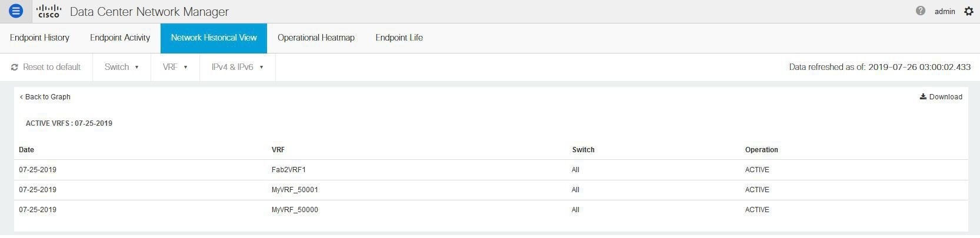Click the Reset to default refresh icon
This screenshot has width=980, height=238.
[x=15, y=68]
